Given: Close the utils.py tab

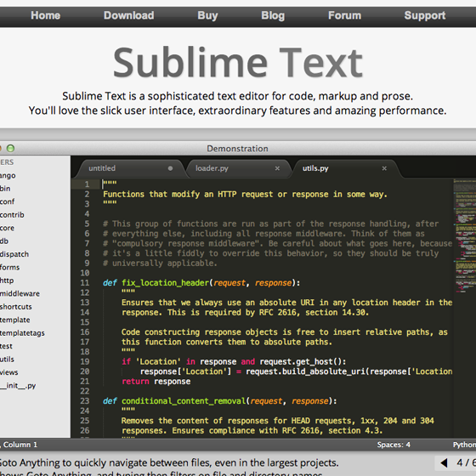Looking at the screenshot, I should click(x=384, y=168).
